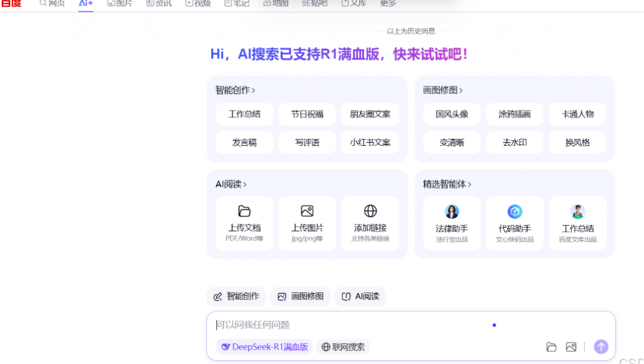
Task: Select 朋友圈文案 option
Action: (x=370, y=114)
